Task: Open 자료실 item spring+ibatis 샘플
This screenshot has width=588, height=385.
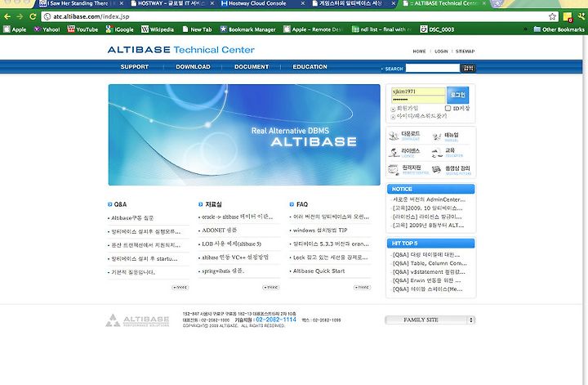Action: coord(223,271)
